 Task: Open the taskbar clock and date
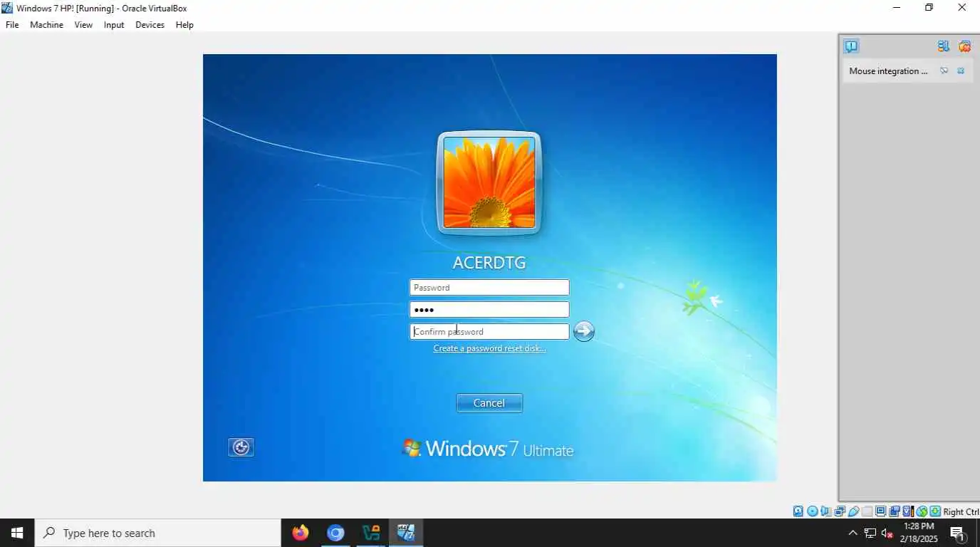919,533
